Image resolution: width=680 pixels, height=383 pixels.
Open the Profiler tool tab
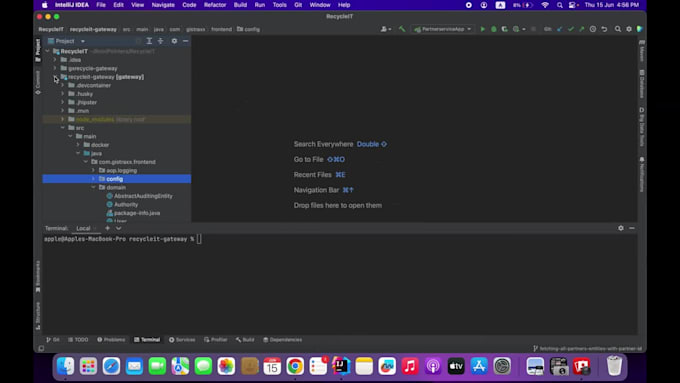tap(216, 340)
